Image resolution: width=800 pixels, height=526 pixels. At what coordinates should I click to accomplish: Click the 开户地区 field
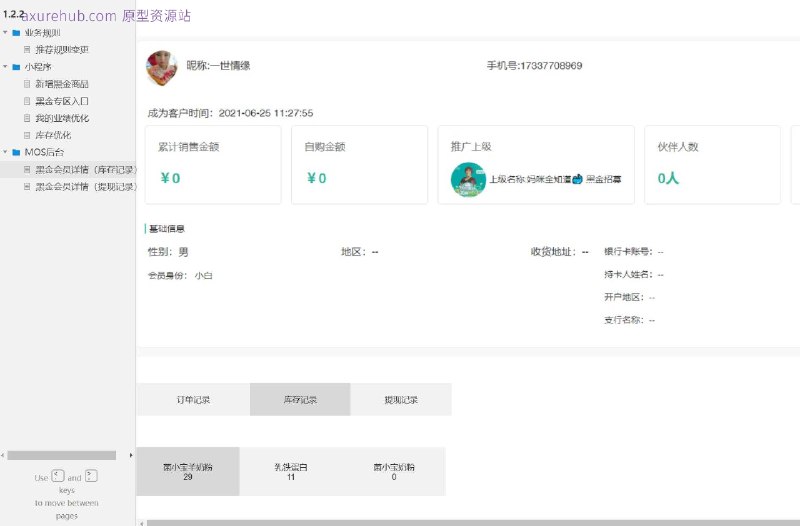(630, 297)
